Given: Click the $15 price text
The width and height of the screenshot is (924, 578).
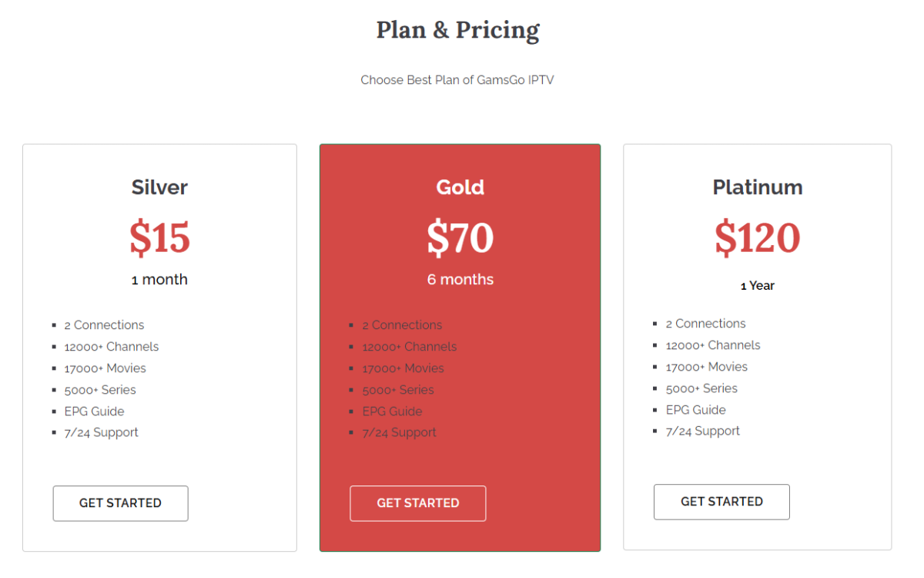Looking at the screenshot, I should (x=159, y=238).
